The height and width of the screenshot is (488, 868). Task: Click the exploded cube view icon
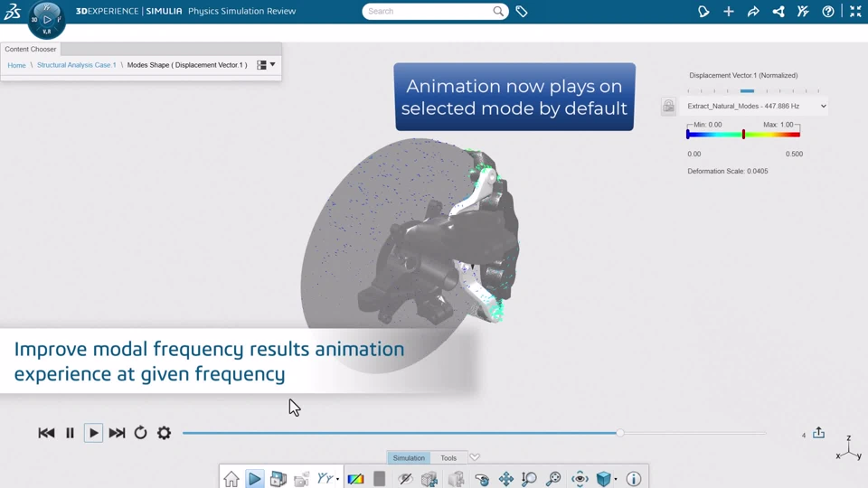[429, 479]
